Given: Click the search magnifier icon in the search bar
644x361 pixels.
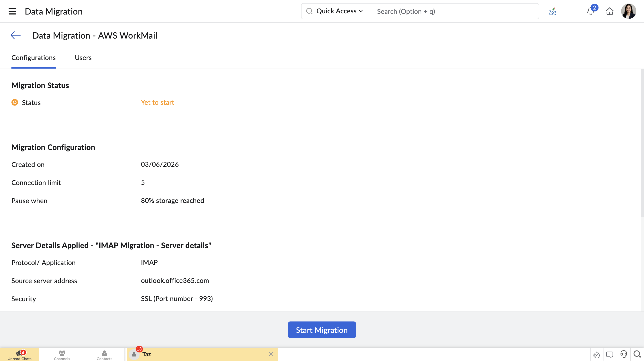Looking at the screenshot, I should point(309,11).
